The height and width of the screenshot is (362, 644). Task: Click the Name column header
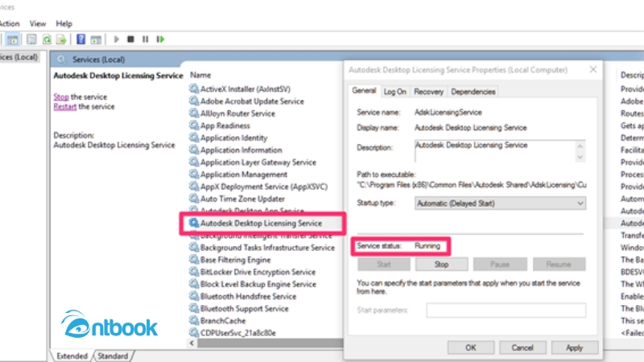click(200, 75)
